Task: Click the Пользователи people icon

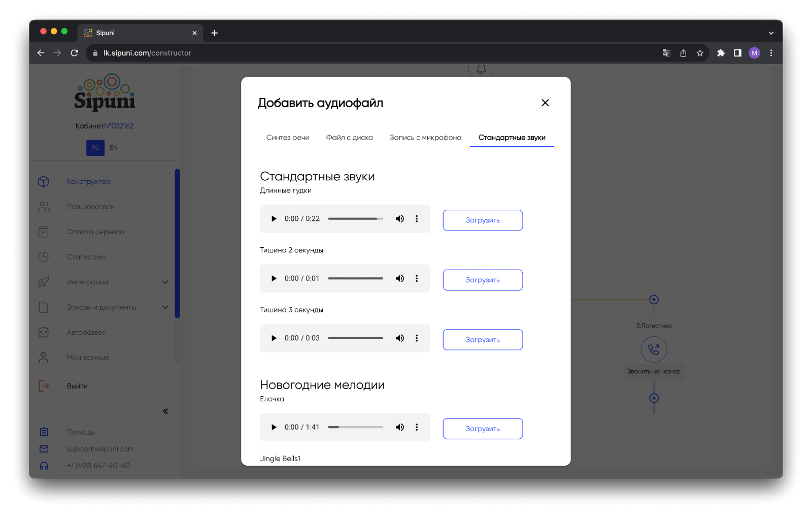Action: point(44,207)
